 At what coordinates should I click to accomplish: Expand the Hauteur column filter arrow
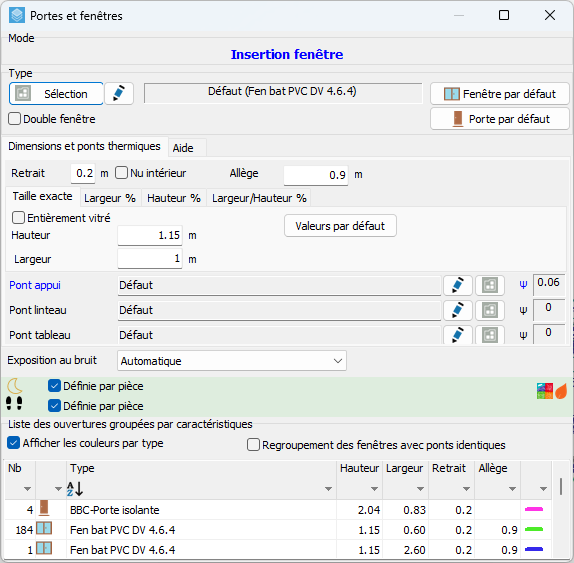point(374,489)
